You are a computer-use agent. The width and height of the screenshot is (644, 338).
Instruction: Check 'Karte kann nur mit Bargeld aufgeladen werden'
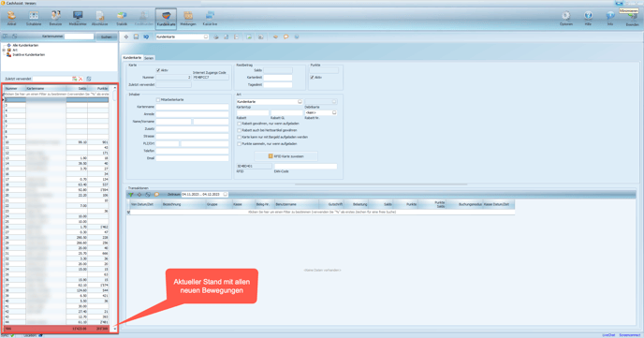click(239, 138)
